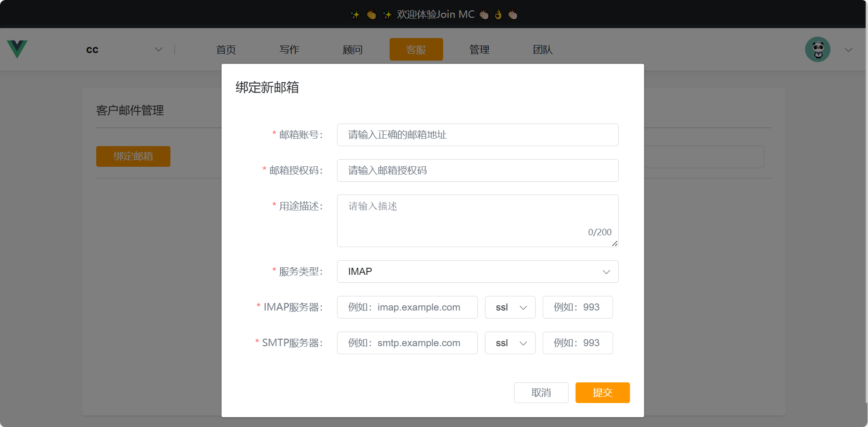This screenshot has height=427, width=868.
Task: Click the 取消 cancel button
Action: coord(541,393)
